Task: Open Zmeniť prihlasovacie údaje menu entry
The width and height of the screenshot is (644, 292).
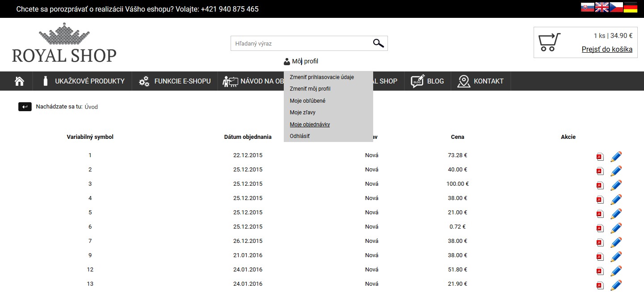Action: pyautogui.click(x=321, y=77)
